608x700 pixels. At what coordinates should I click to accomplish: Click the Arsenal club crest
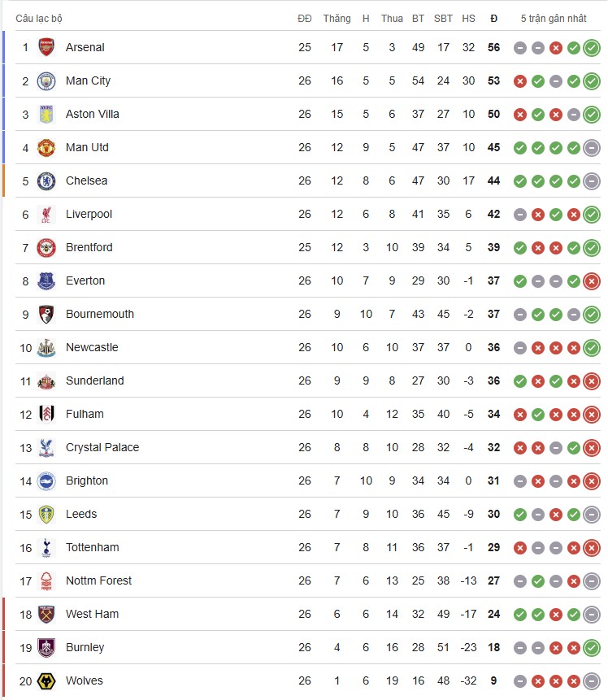coord(46,47)
